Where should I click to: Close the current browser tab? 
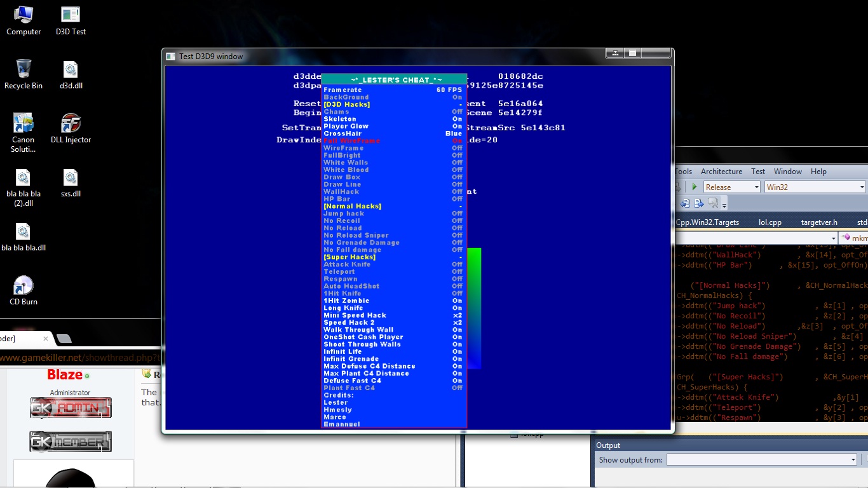tap(46, 339)
